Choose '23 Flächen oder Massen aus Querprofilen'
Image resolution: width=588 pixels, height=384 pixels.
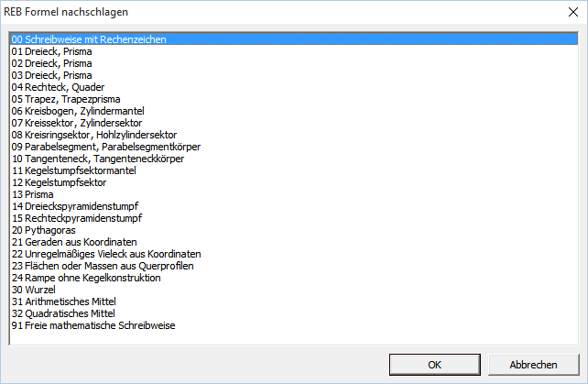point(294,266)
